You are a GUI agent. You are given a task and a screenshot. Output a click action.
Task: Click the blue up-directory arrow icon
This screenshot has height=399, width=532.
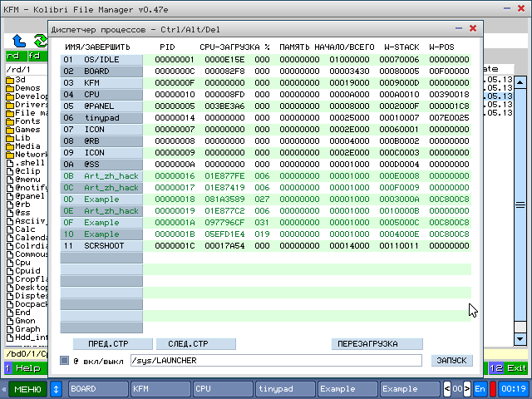(x=19, y=40)
